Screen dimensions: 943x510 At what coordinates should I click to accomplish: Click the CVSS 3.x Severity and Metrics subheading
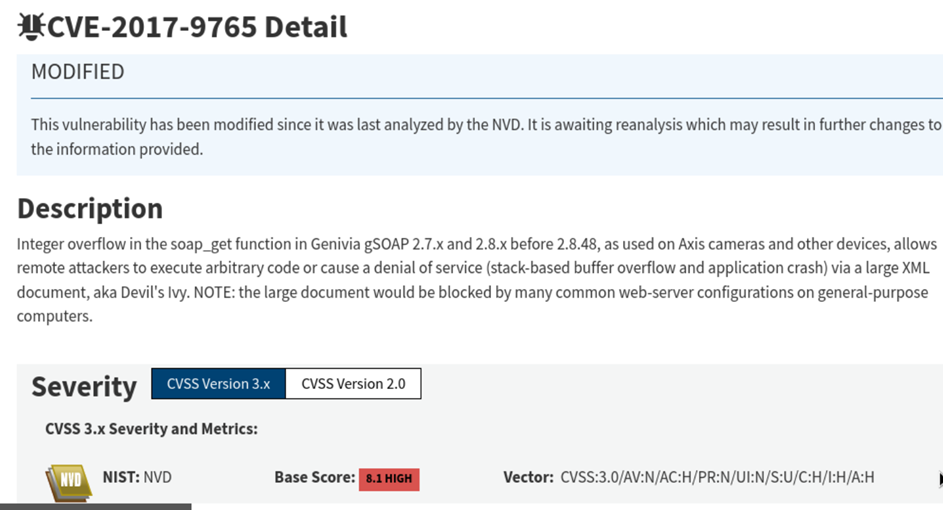151,429
